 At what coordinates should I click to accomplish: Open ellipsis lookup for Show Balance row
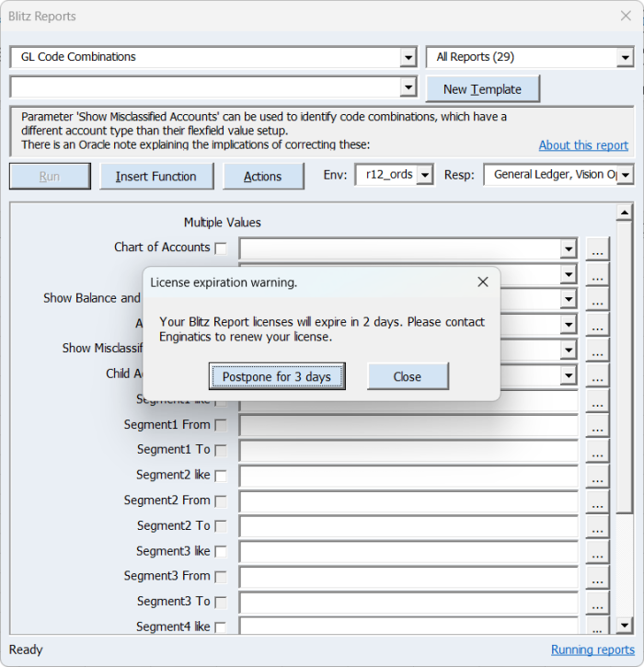click(x=597, y=299)
